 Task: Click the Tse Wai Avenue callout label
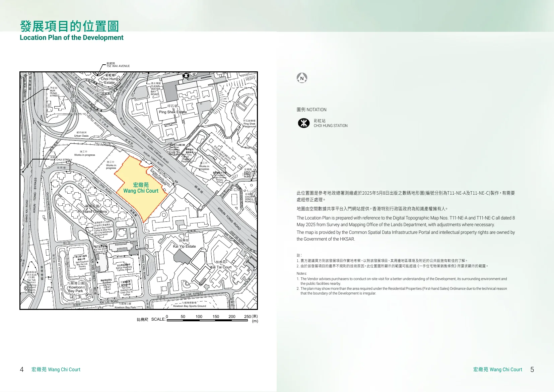click(118, 66)
